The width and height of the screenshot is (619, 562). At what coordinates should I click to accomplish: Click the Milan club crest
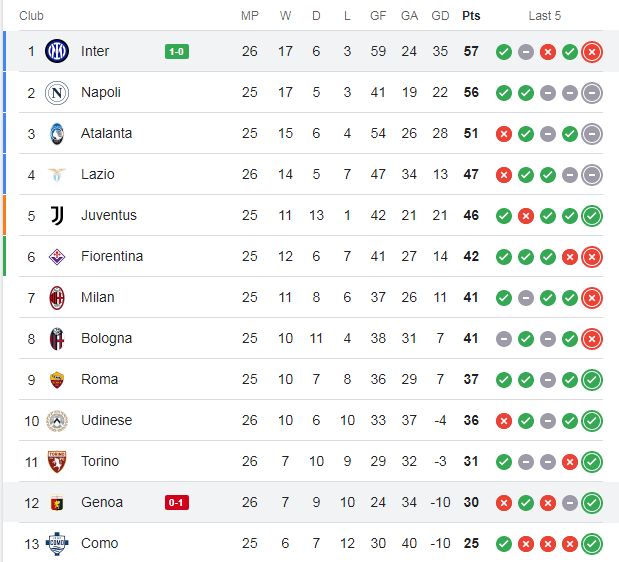click(57, 298)
